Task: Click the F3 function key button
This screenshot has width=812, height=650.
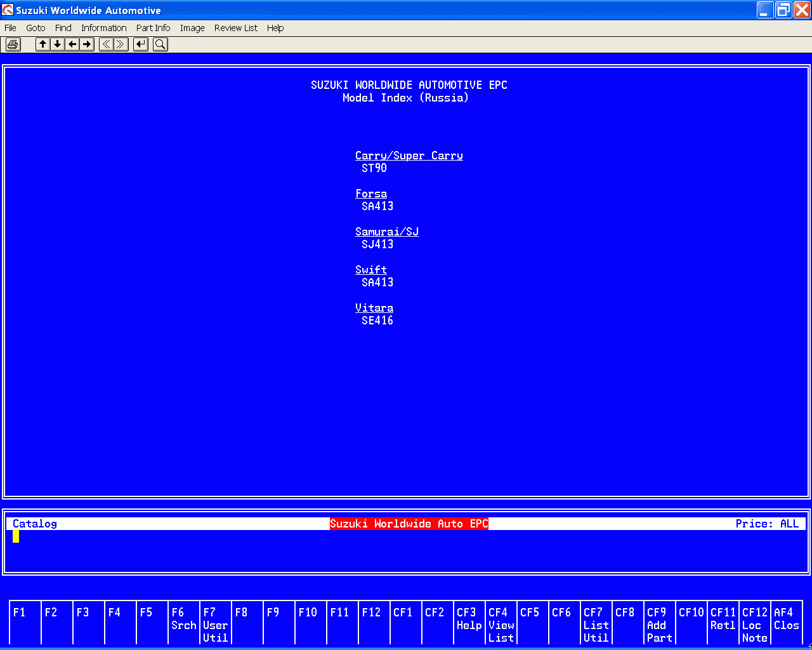Action: click(89, 623)
